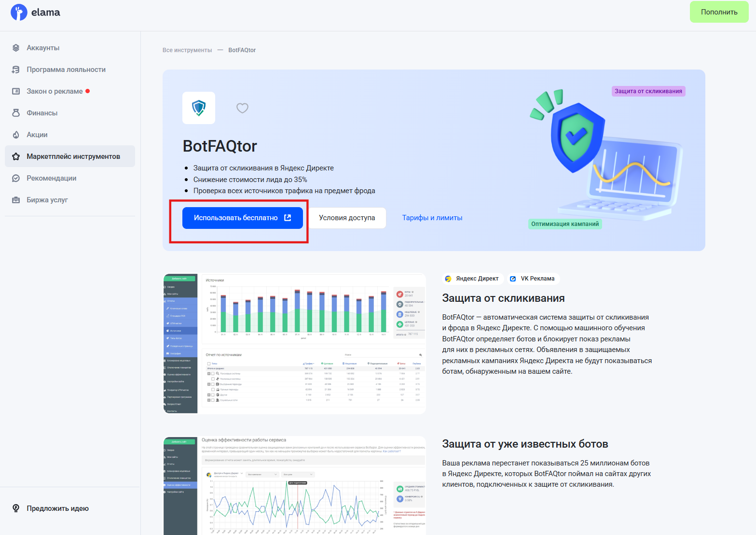
Task: Click the flame icon next to Акции
Action: point(16,134)
